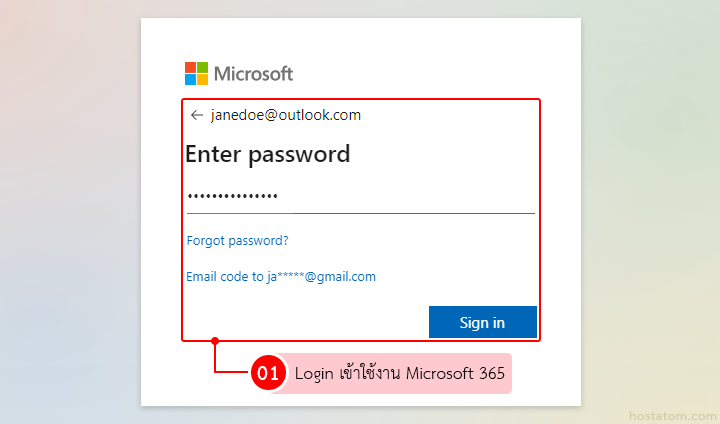
Task: Click the yellow square of the Microsoft logo
Action: coord(203,80)
